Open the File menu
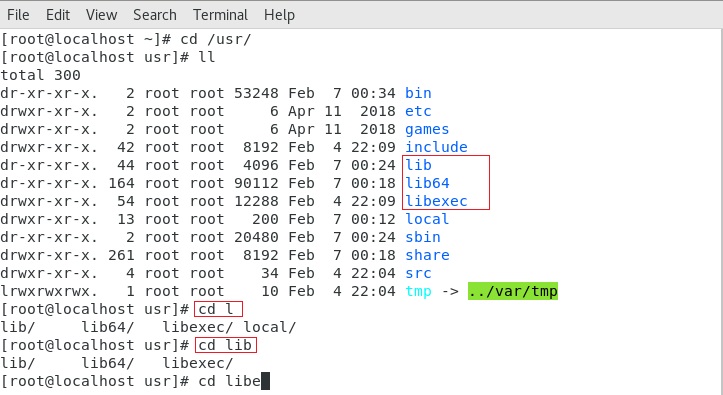 tap(18, 15)
